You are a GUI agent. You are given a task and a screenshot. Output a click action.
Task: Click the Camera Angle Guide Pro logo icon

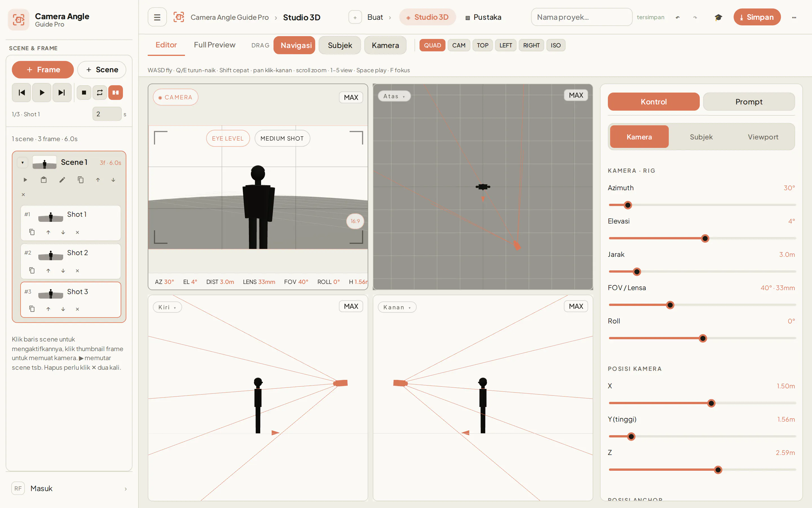18,20
